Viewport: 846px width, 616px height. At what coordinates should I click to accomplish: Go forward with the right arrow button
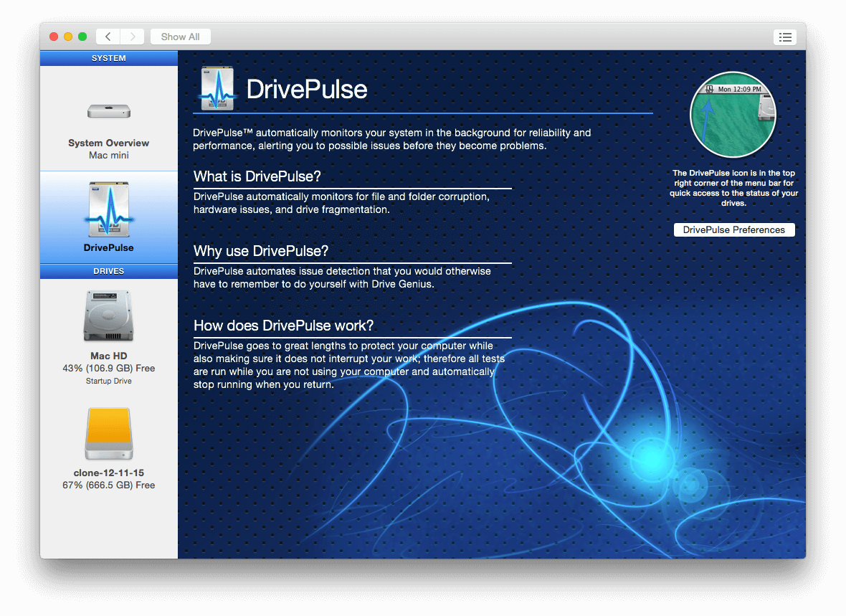132,37
